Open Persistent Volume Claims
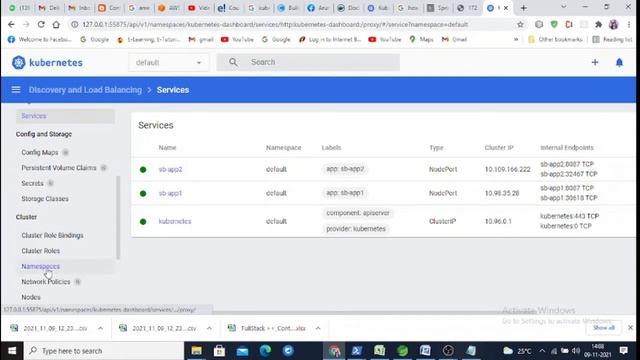Image resolution: width=640 pixels, height=360 pixels. [59, 168]
